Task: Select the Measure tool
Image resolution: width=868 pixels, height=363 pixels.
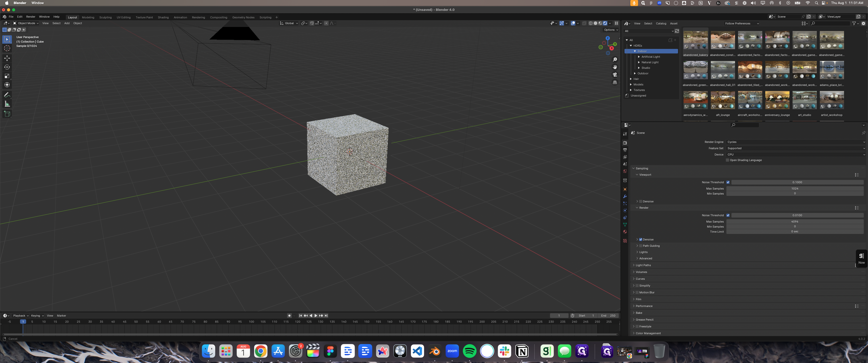Action: coord(7,104)
